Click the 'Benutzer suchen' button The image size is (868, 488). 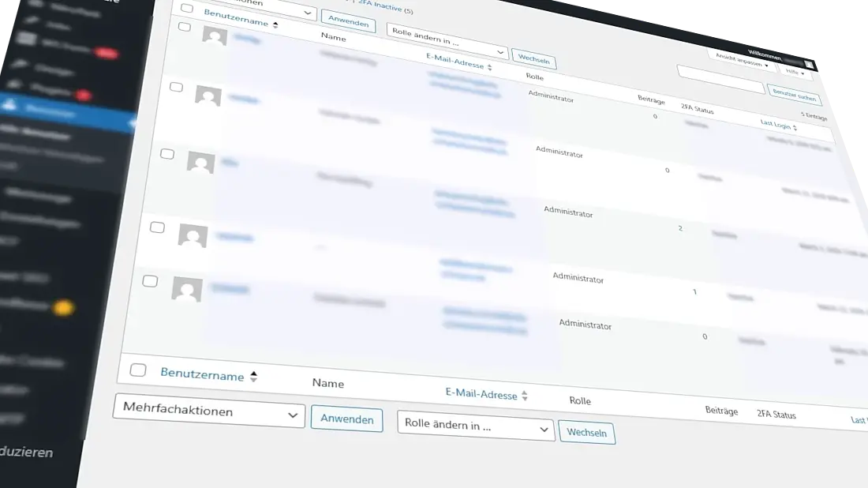(795, 96)
